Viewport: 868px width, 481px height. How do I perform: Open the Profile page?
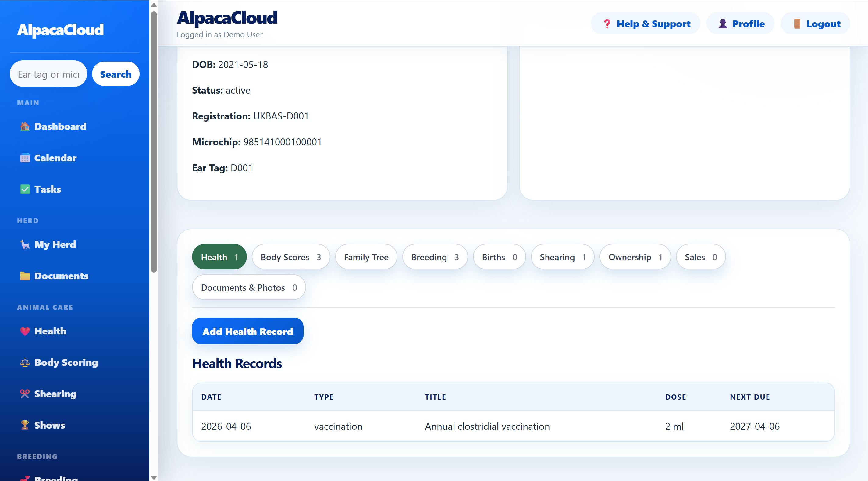[740, 23]
